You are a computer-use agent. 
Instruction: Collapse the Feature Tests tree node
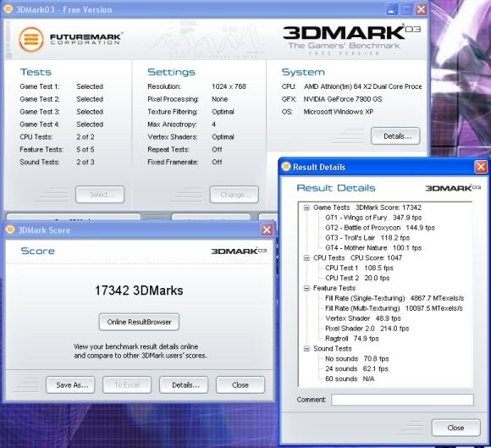point(306,288)
